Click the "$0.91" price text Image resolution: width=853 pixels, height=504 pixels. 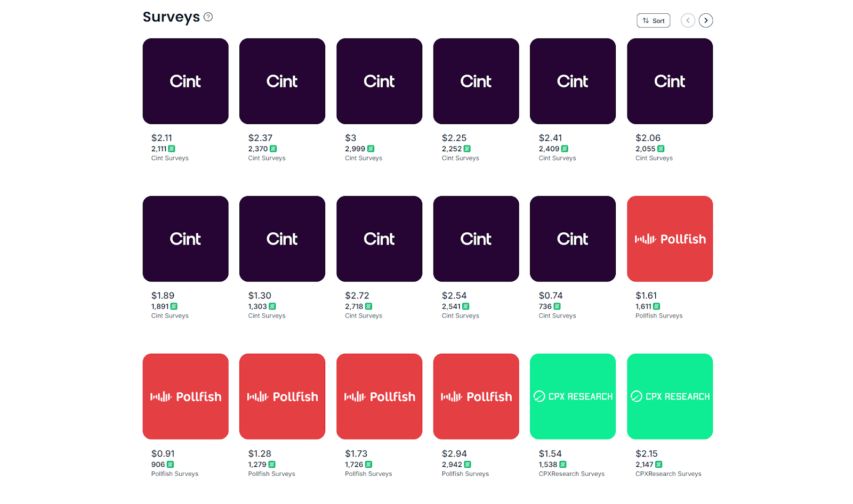pos(163,454)
